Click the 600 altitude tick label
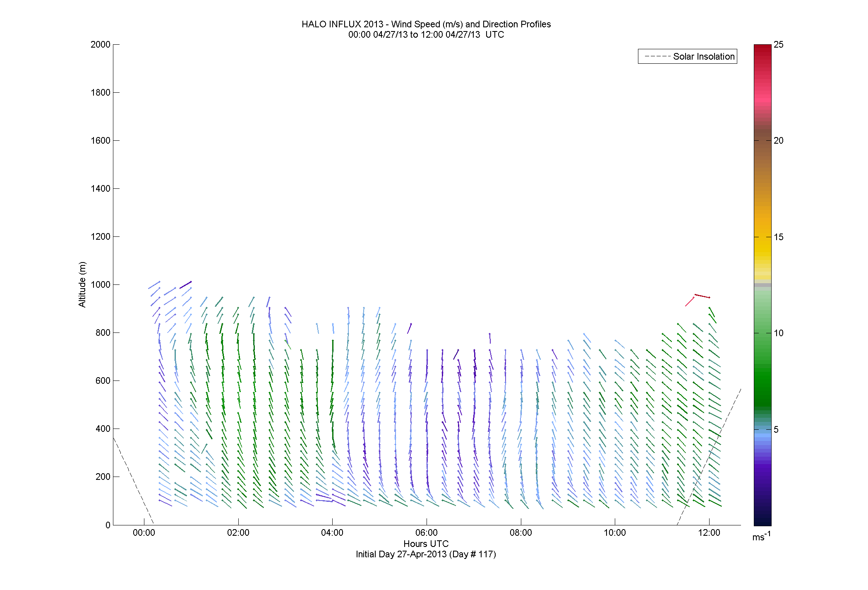Screen dimensions: 868x590 point(103,380)
